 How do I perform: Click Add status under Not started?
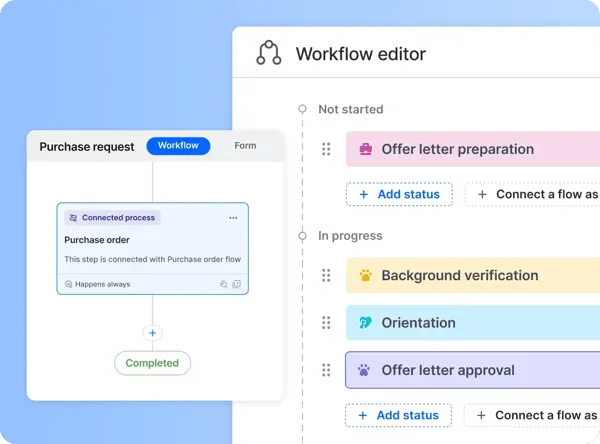click(x=399, y=194)
